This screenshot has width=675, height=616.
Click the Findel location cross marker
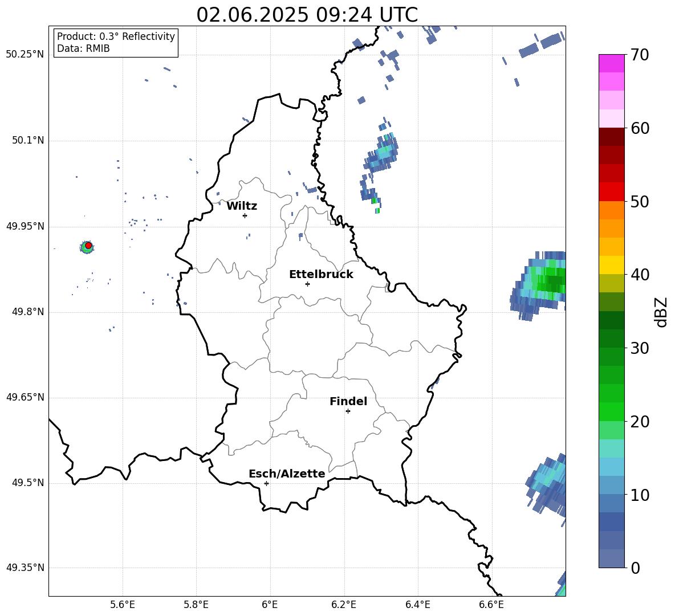(348, 411)
